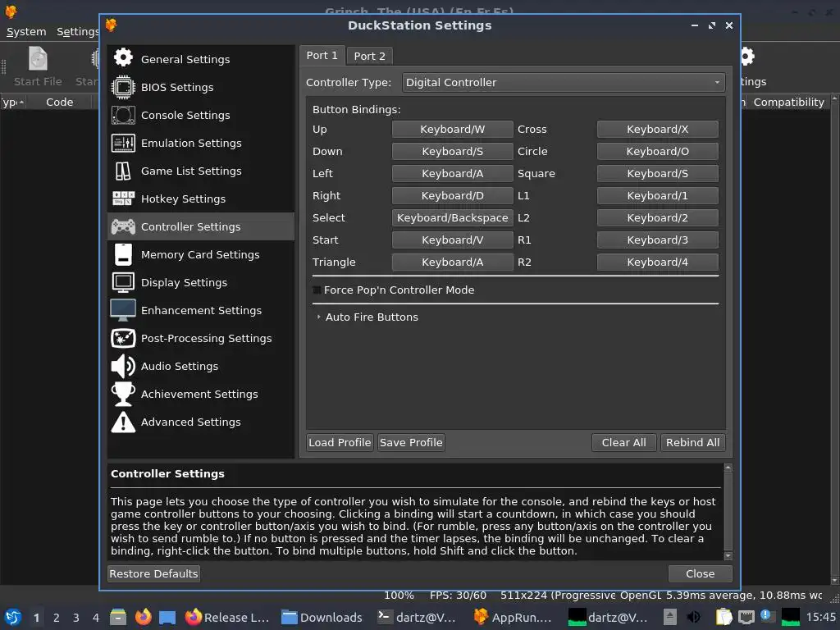Open Settings menu in main window

pyautogui.click(x=78, y=32)
